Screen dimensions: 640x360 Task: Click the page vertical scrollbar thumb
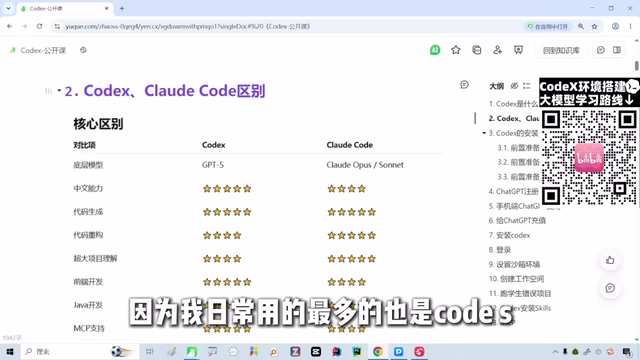636,65
